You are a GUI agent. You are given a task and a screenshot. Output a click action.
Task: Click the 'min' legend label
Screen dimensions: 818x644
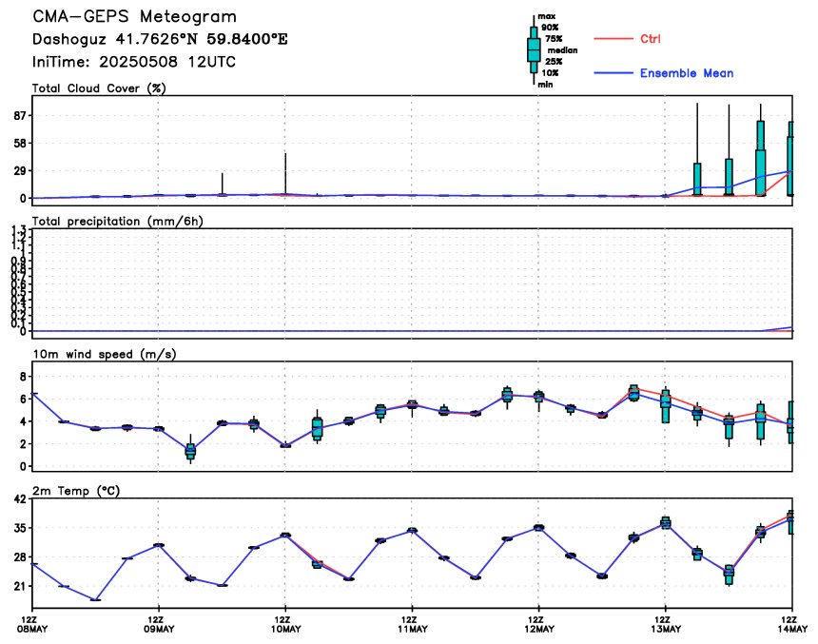coord(546,85)
